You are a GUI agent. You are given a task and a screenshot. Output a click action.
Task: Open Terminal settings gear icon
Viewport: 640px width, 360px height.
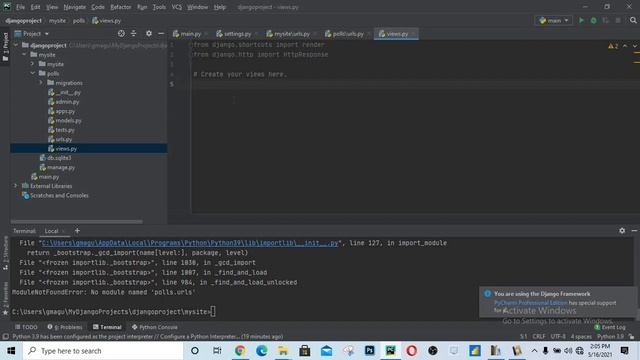(622, 231)
